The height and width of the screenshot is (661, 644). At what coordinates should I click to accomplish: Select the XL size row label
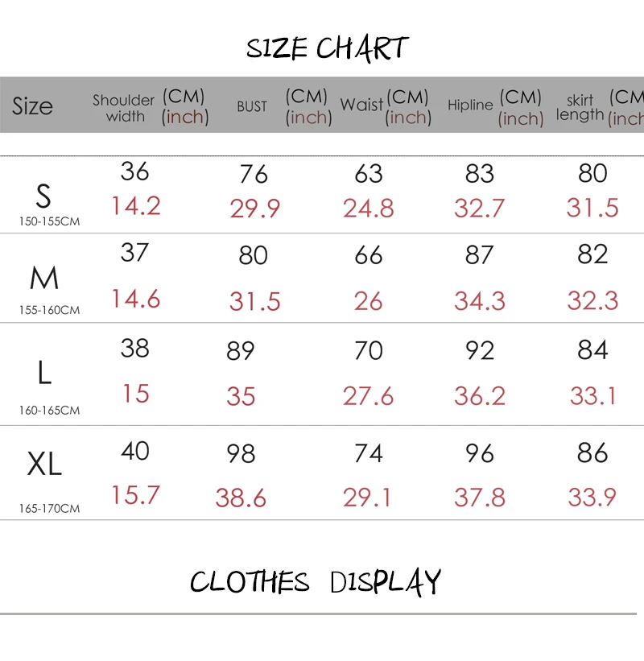tap(44, 464)
